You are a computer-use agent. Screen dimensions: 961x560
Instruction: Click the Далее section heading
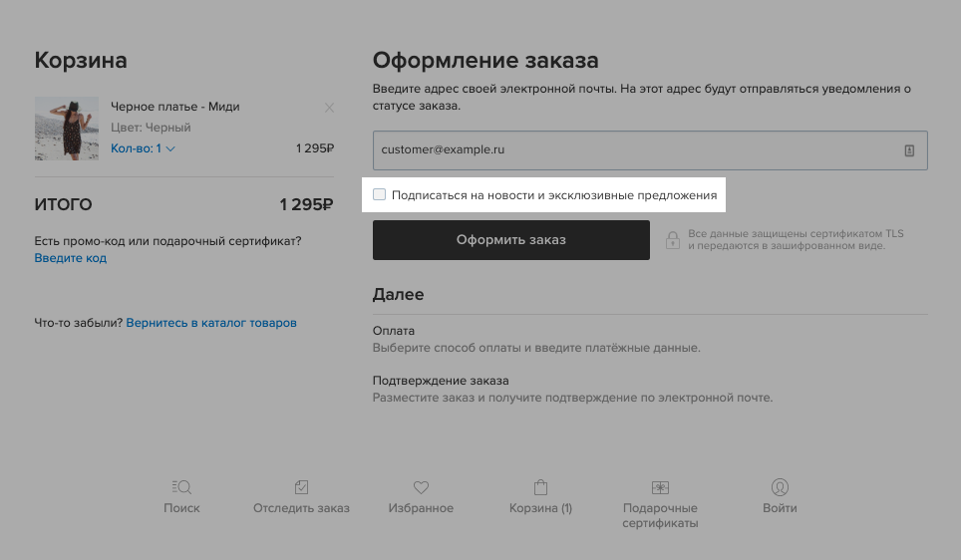click(399, 294)
